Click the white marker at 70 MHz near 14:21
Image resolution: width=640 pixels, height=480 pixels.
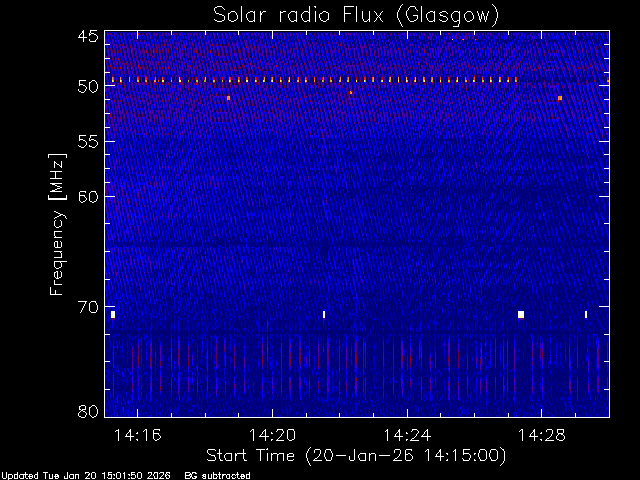324,314
